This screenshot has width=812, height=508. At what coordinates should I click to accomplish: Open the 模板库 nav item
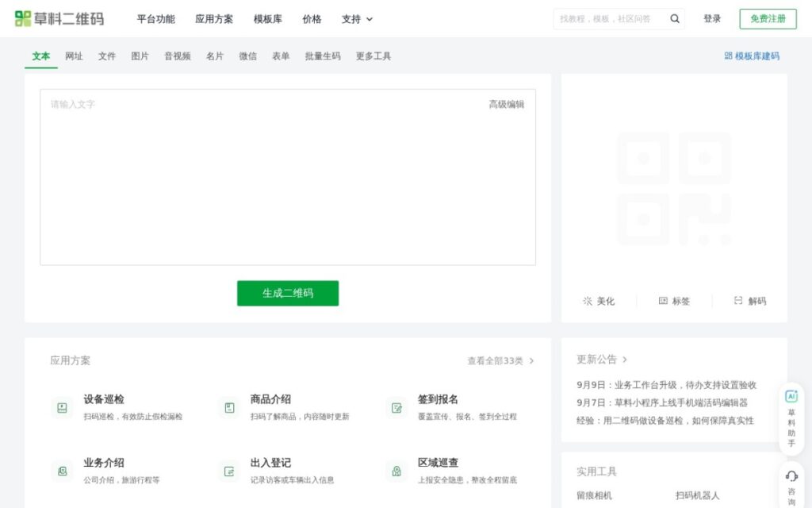[268, 19]
